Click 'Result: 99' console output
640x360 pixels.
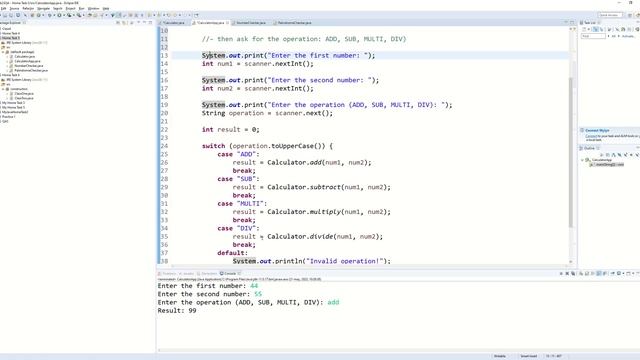pyautogui.click(x=177, y=311)
